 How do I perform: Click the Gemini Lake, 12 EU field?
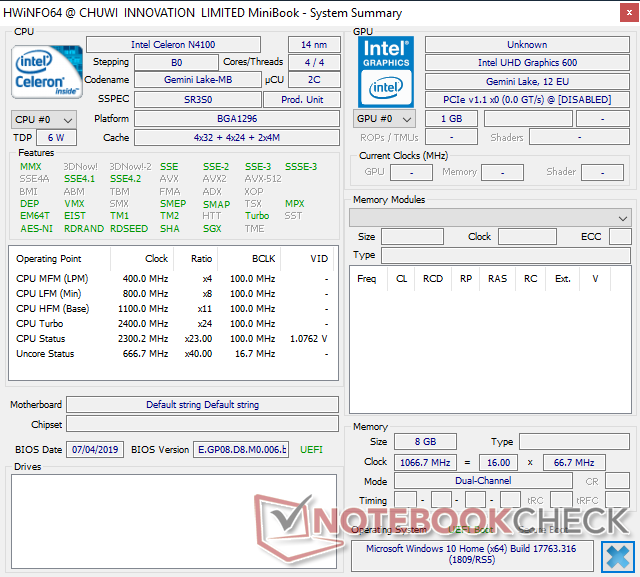[x=527, y=82]
